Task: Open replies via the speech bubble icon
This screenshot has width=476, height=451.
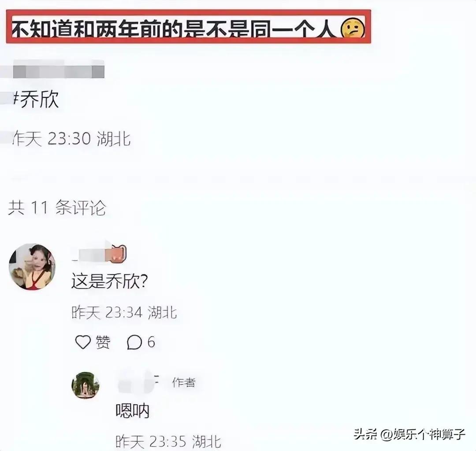Action: pyautogui.click(x=134, y=342)
